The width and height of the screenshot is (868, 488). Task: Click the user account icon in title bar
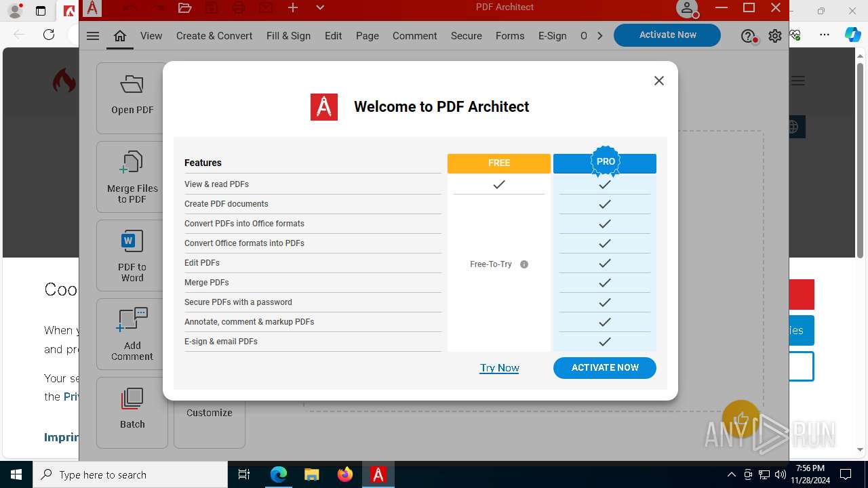tap(687, 8)
